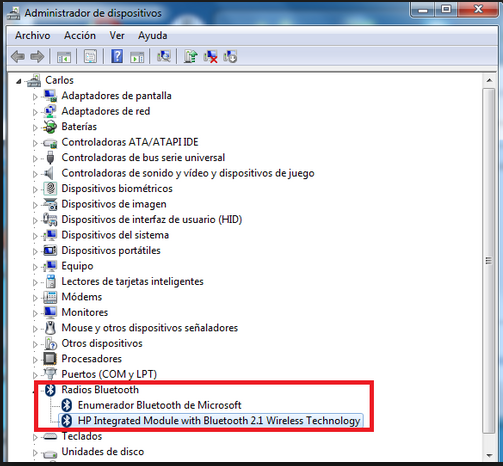503x466 pixels.
Task: Toggle the console tree toolbar icon
Action: tap(64, 56)
